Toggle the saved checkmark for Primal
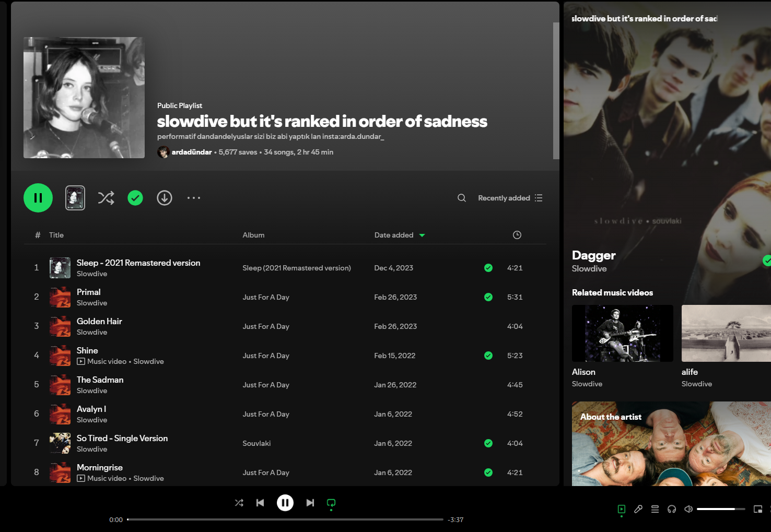Screen dimensions: 771x532 coord(488,297)
